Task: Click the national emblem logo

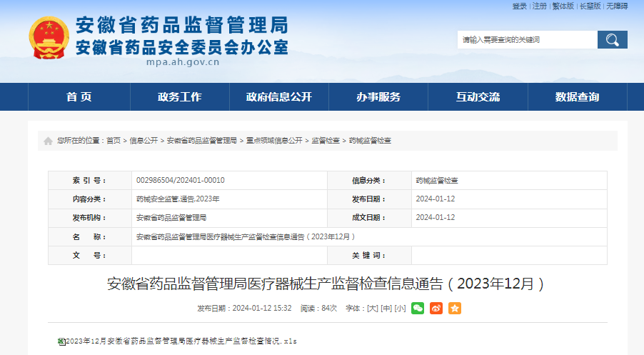Action: [x=49, y=38]
